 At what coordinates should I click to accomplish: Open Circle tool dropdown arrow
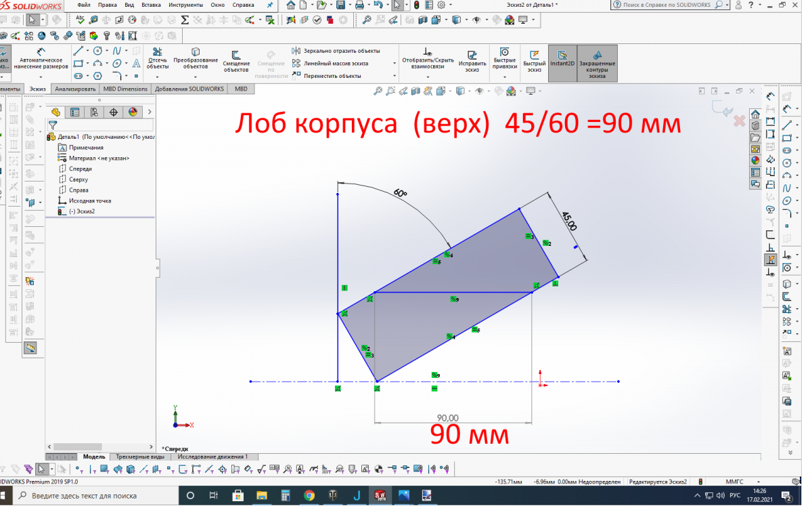coord(108,51)
